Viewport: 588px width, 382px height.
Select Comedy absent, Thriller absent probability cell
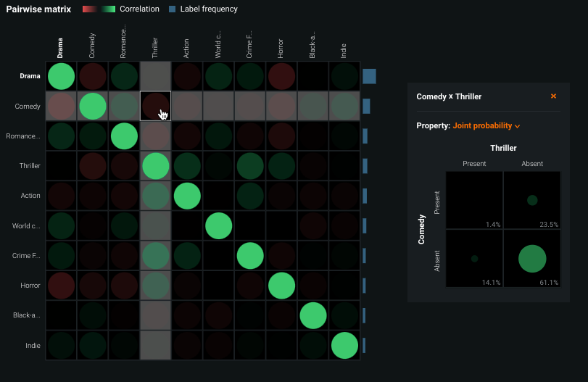point(532,258)
